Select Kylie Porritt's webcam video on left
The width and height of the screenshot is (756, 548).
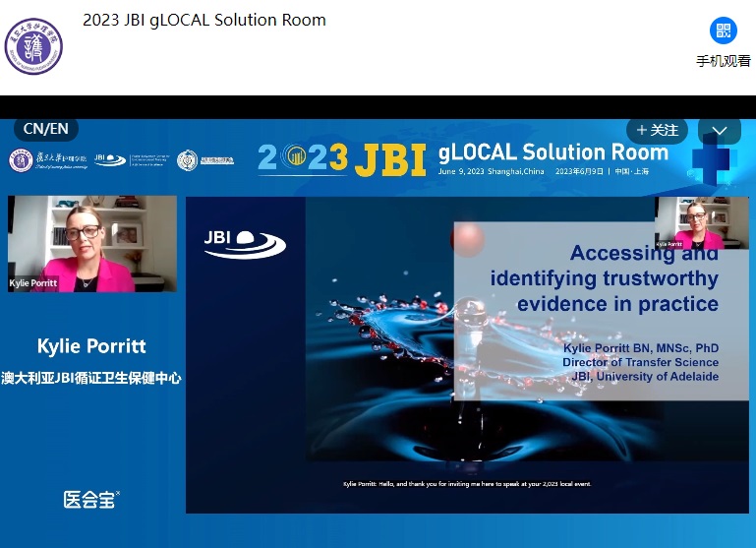[x=92, y=244]
